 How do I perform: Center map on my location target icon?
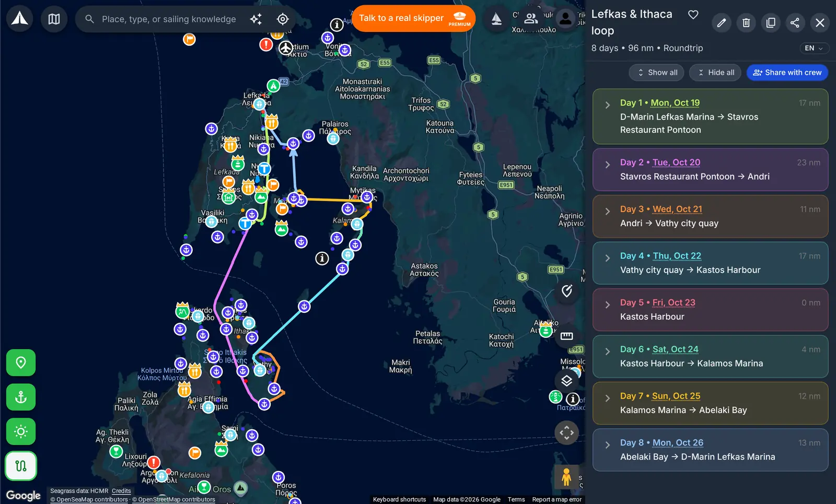pyautogui.click(x=283, y=19)
